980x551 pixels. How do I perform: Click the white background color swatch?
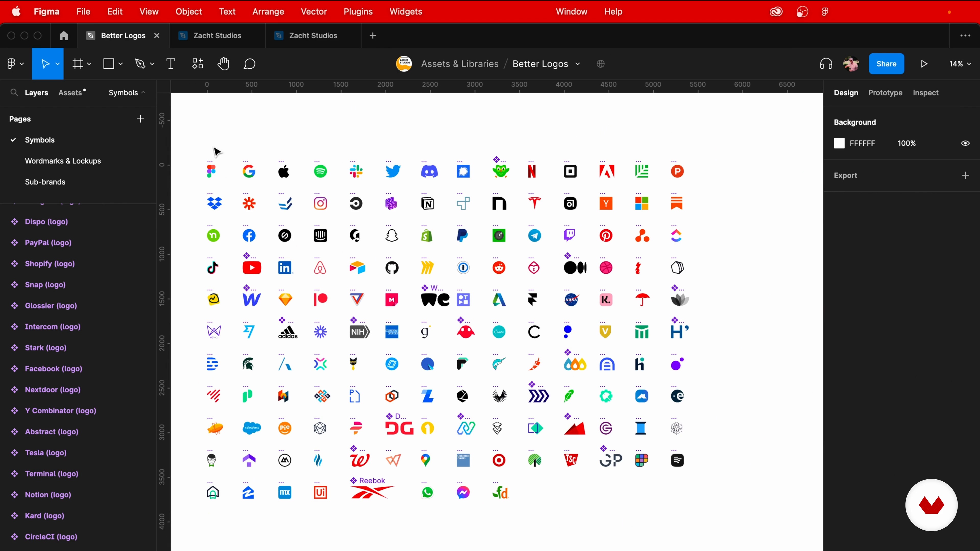point(839,143)
